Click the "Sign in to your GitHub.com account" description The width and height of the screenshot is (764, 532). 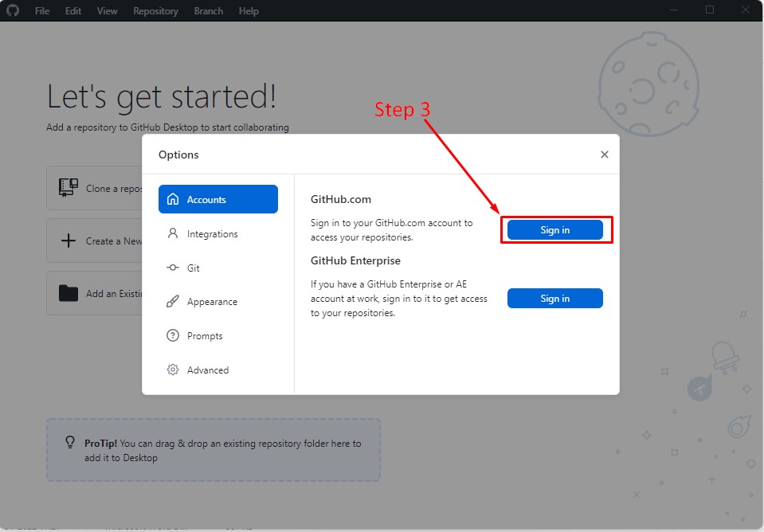(391, 230)
